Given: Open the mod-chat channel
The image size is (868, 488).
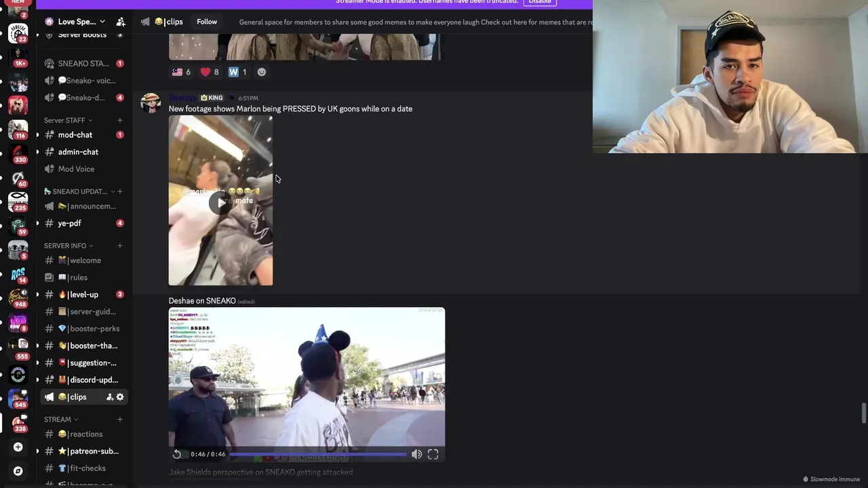Looking at the screenshot, I should click(84, 135).
